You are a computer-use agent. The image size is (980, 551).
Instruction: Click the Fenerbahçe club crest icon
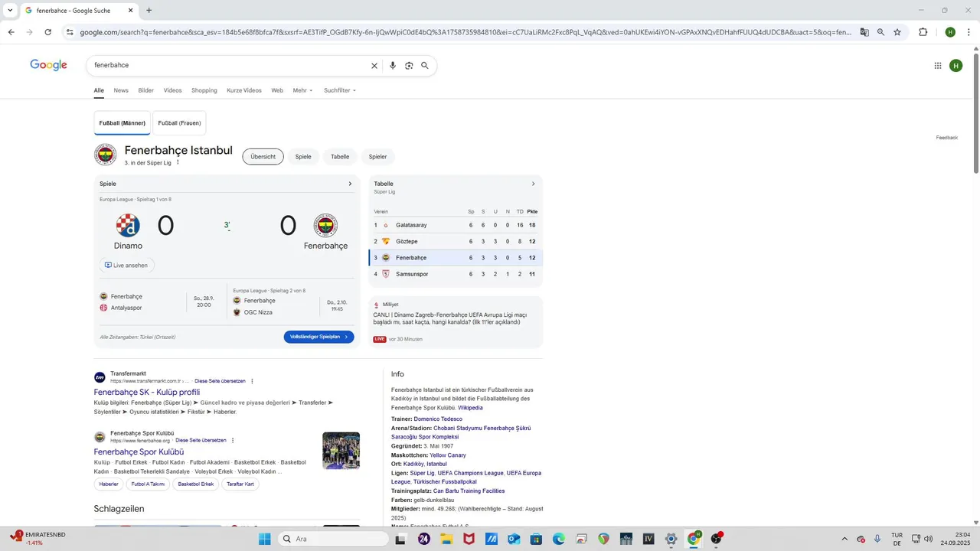click(x=106, y=155)
